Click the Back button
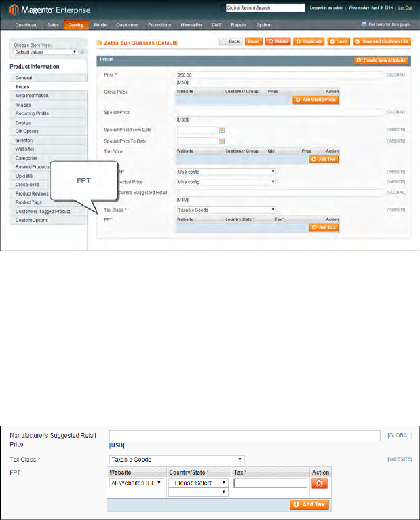Screen dimensions: 420x520 pyautogui.click(x=231, y=42)
